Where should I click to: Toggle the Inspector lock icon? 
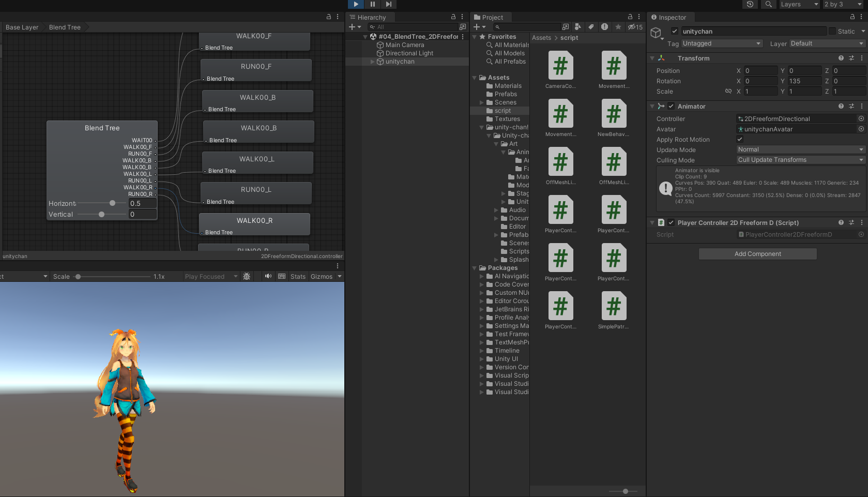(852, 17)
